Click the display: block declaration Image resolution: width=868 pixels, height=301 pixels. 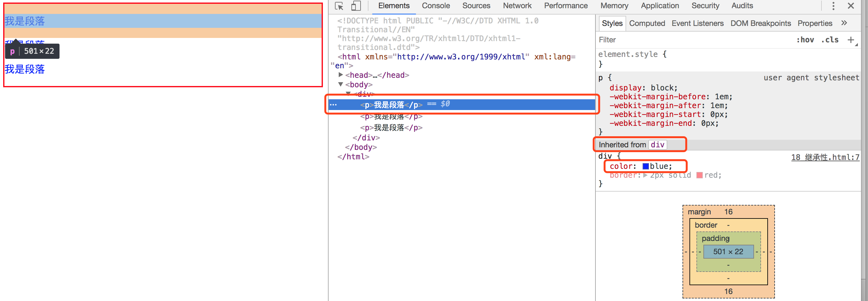click(x=643, y=88)
